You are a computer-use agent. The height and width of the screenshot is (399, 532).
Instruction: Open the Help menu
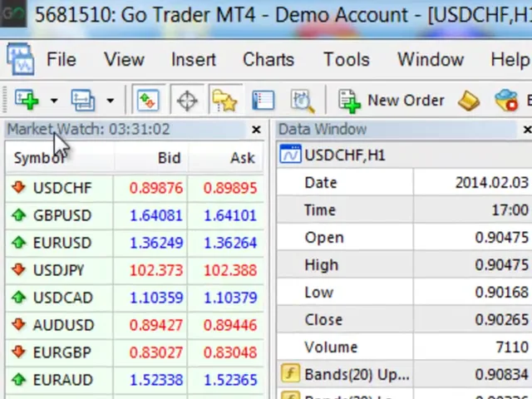tap(510, 60)
